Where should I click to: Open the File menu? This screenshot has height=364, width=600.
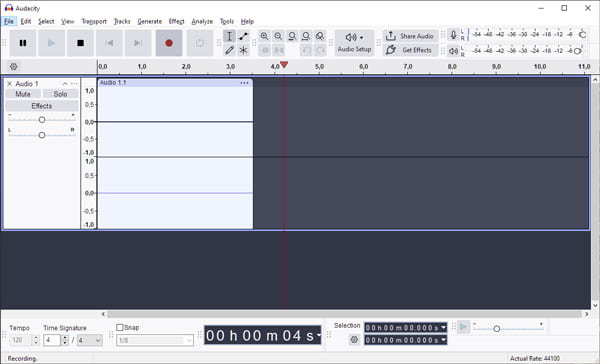point(9,21)
